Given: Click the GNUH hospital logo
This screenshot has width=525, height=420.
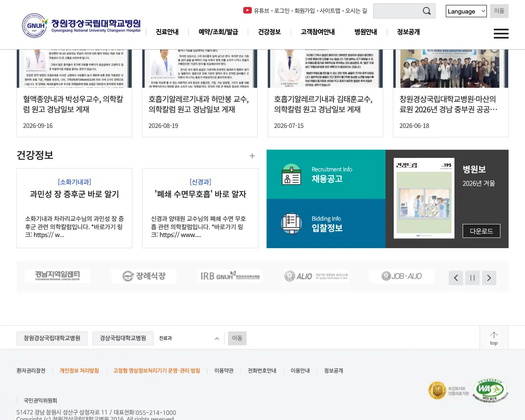Looking at the screenshot, I should (81, 25).
